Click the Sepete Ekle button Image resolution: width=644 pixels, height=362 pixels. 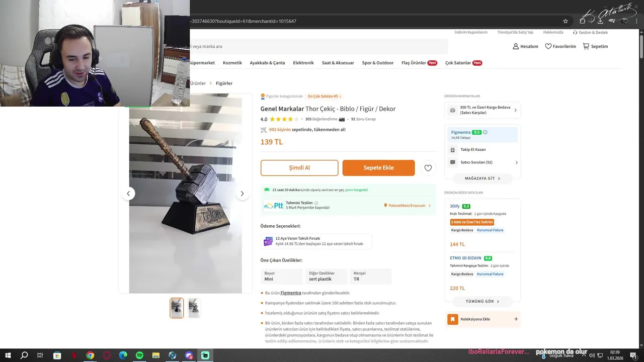tap(379, 168)
